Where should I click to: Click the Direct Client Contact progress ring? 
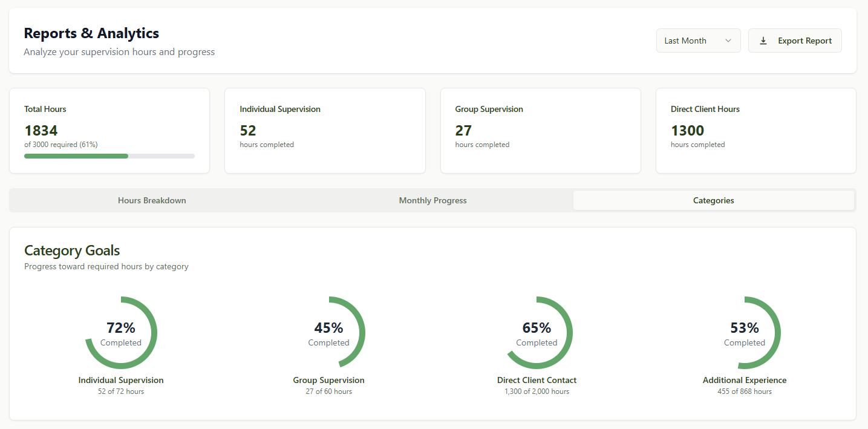(537, 333)
